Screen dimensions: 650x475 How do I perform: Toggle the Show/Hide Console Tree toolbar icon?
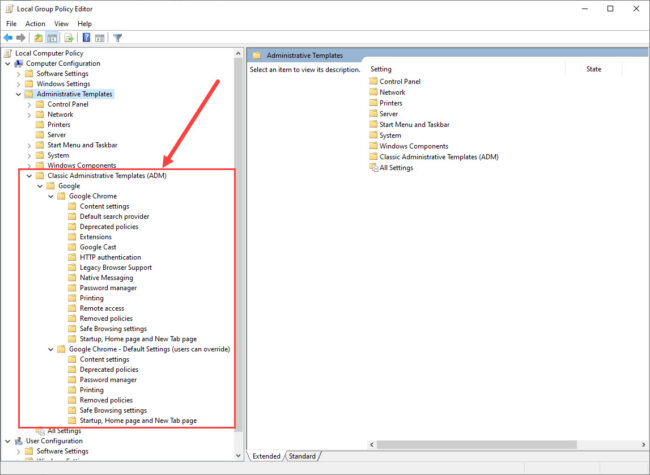tap(52, 38)
